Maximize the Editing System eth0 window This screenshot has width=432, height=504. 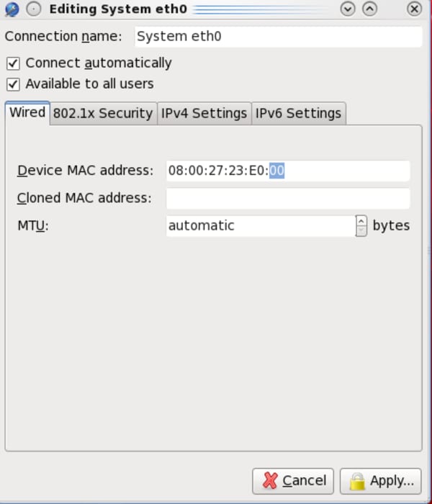[x=369, y=9]
